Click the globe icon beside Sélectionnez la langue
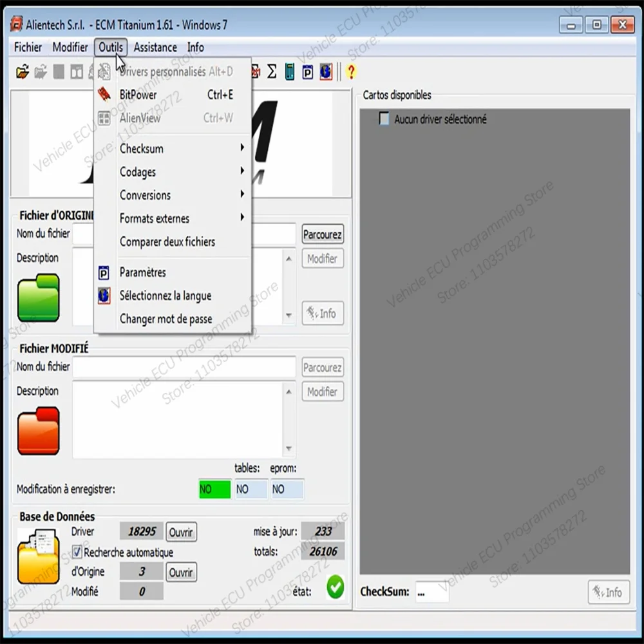 (104, 296)
